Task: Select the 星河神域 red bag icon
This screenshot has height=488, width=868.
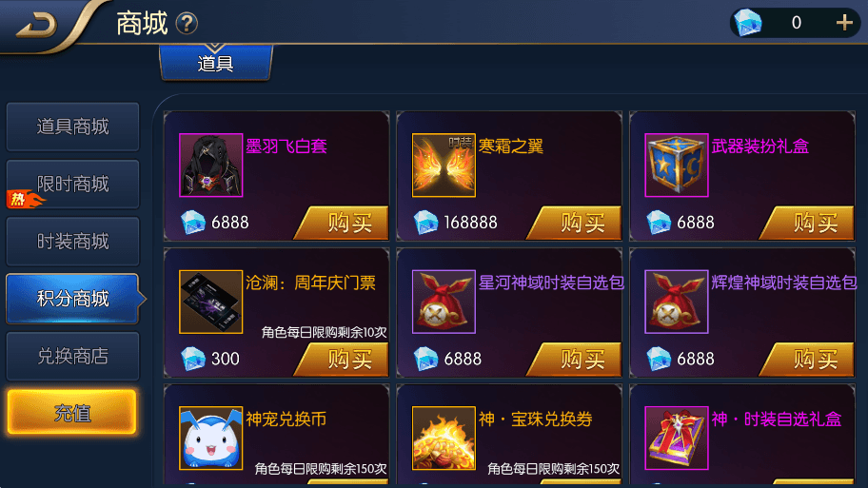Action: pos(444,302)
